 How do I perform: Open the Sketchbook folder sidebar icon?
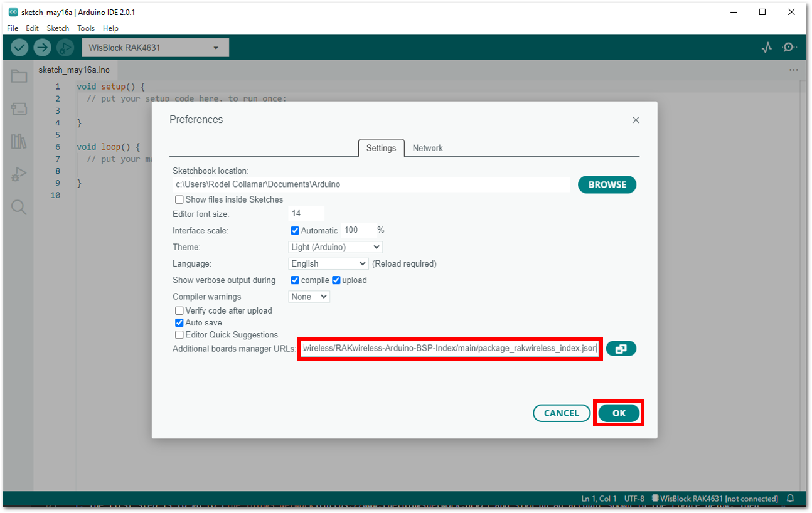pyautogui.click(x=19, y=76)
